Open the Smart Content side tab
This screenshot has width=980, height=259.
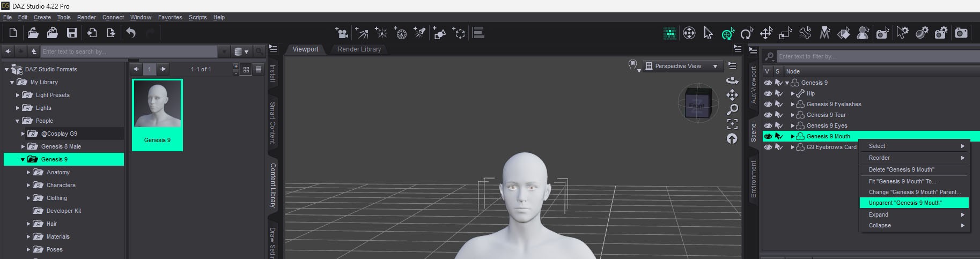click(272, 123)
